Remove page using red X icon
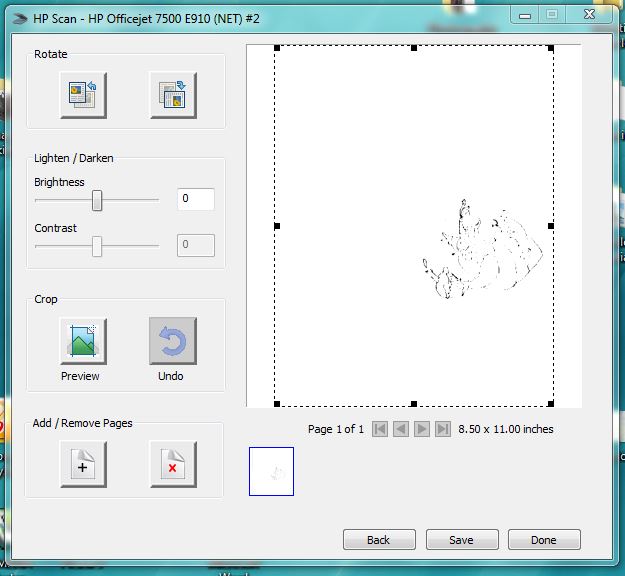Screen dimensions: 625x576 coord(172,465)
